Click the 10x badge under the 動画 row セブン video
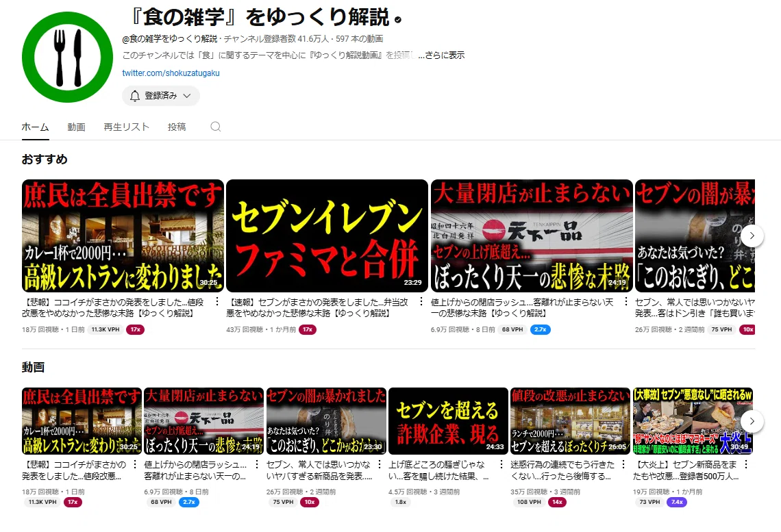Viewport: 781px width, 532px height. 310,502
